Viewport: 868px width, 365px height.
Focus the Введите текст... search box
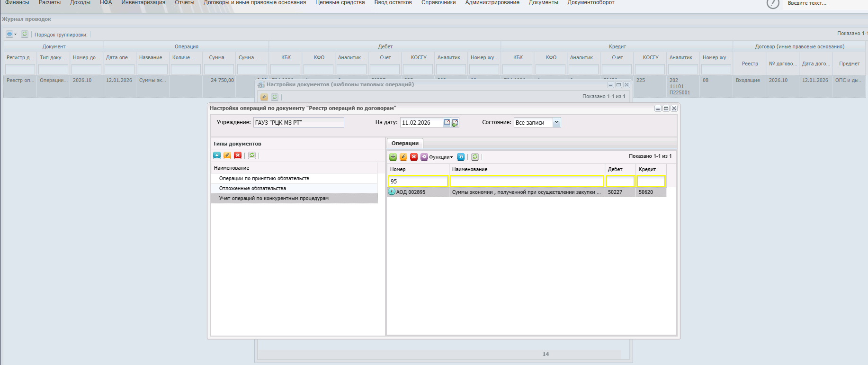(826, 3)
